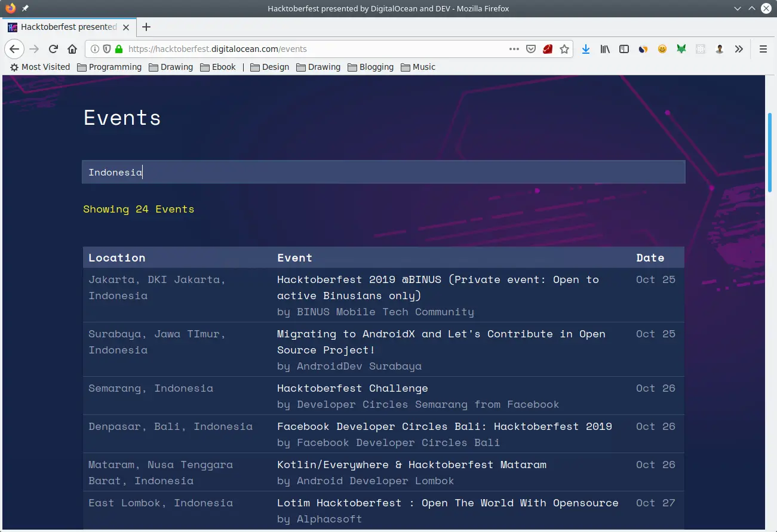Show more toolbar items overflow chevron
Screen dimensions: 777x532
pos(739,49)
